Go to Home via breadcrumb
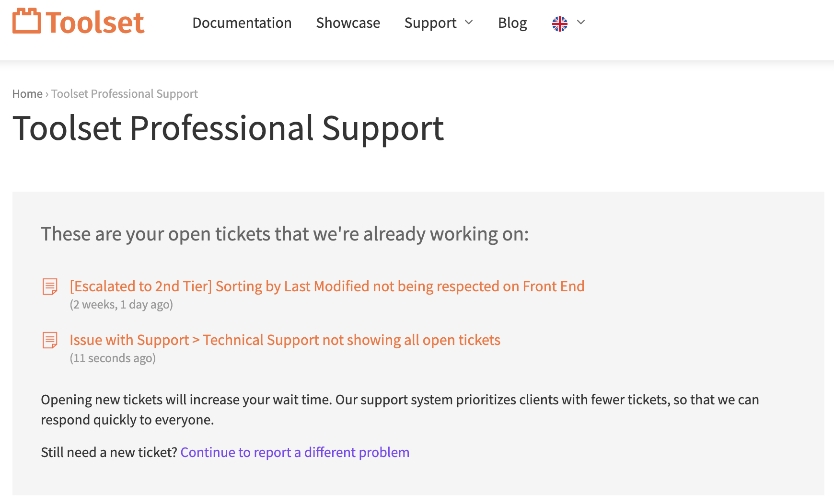 tap(27, 94)
